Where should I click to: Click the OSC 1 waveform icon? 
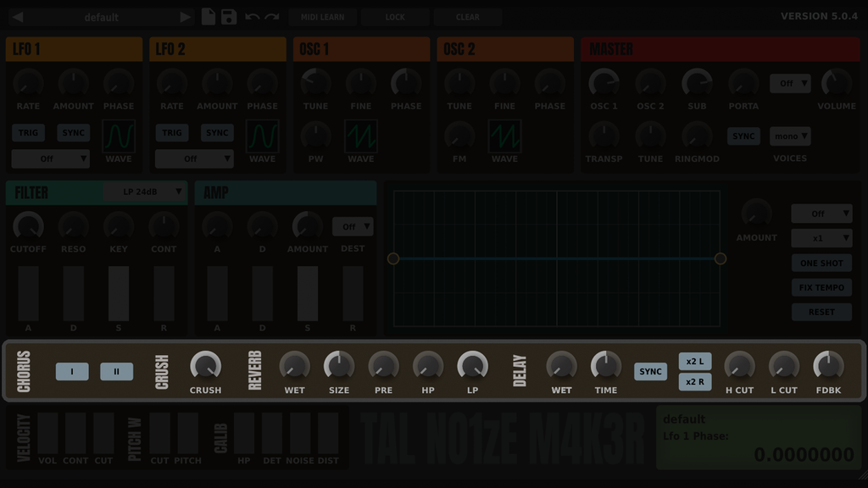coord(359,138)
